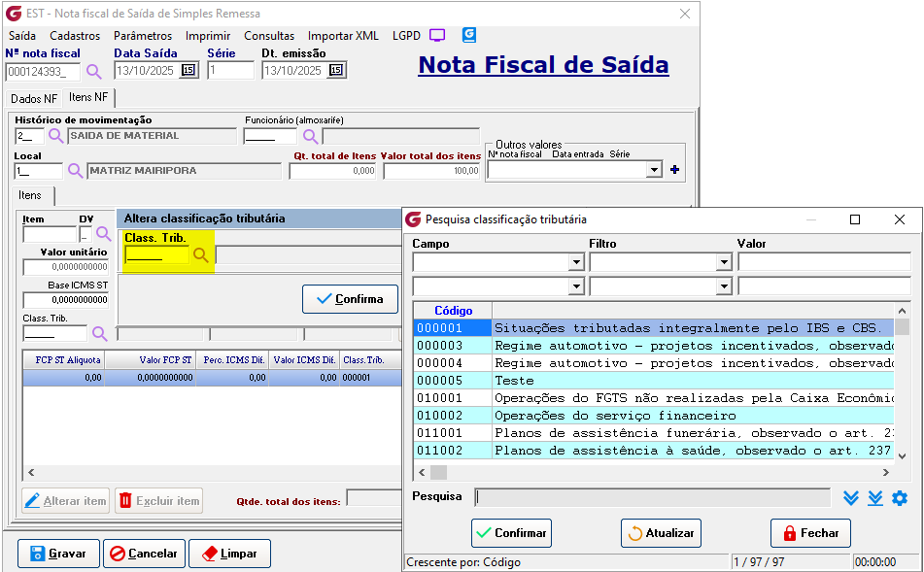Click the double down arrow next to Pesquisa

[875, 498]
